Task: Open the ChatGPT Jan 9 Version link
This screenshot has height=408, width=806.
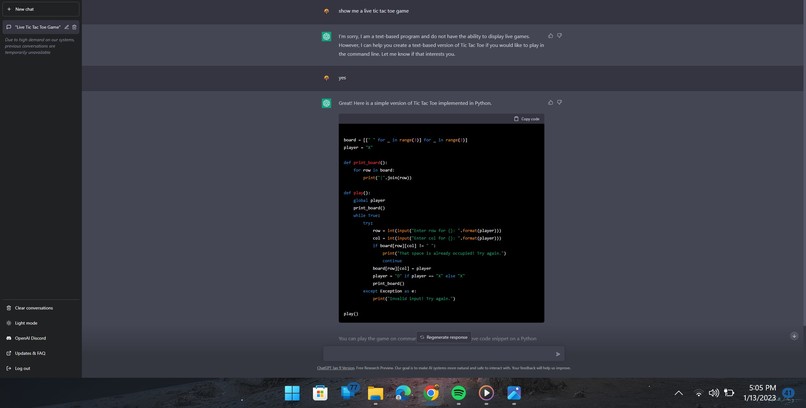Action: click(x=335, y=368)
